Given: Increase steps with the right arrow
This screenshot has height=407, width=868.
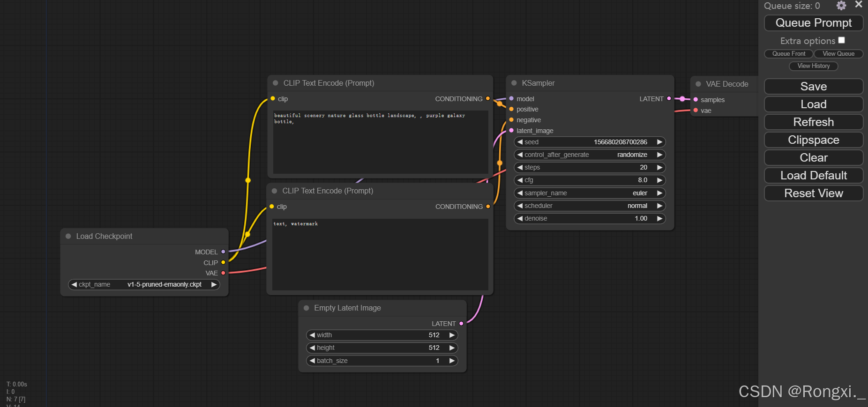Looking at the screenshot, I should (659, 167).
